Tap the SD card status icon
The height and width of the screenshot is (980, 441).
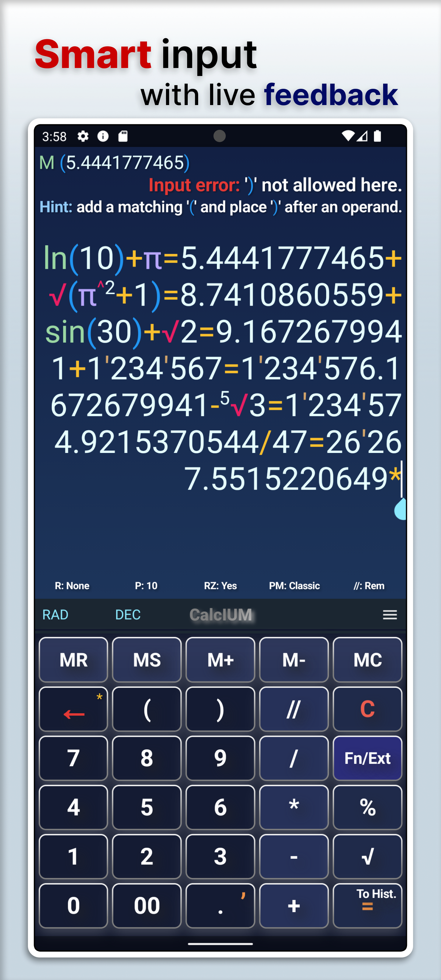tap(123, 136)
